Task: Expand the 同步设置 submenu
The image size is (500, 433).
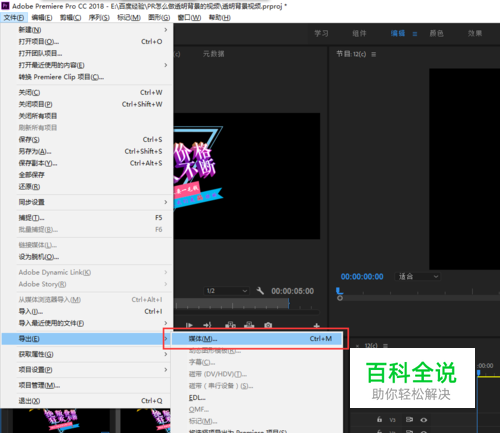Action: pos(166,202)
